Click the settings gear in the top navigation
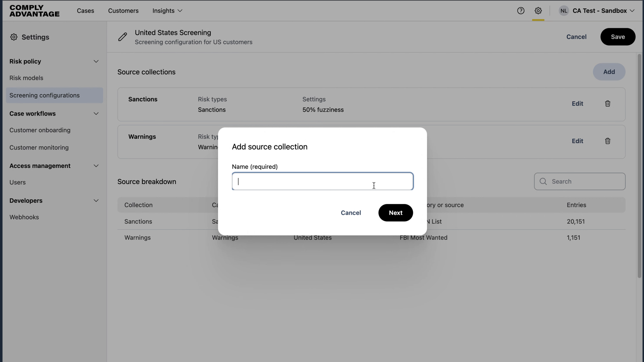The image size is (644, 362). 538,10
